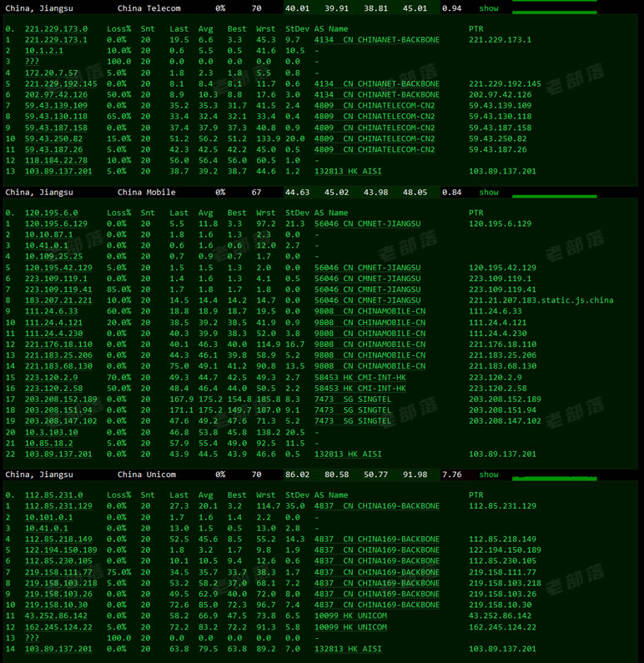Expand details via "show" in China Mobile row
644x663 pixels.
pos(488,193)
